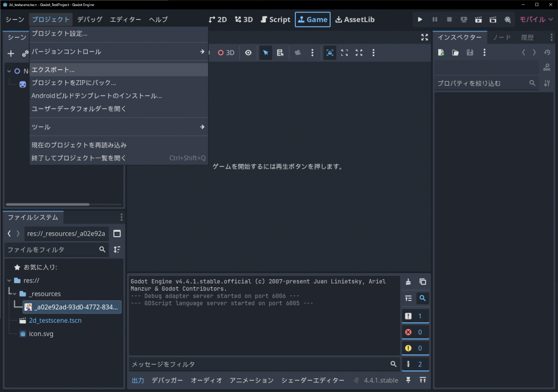This screenshot has height=392, width=558.
Task: Open the AssetLib workspace
Action: coord(355,20)
